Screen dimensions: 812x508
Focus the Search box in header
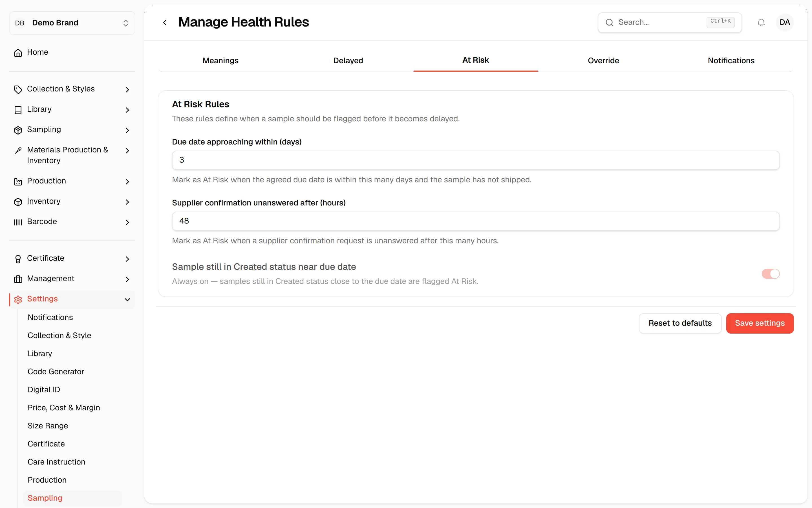(x=669, y=23)
